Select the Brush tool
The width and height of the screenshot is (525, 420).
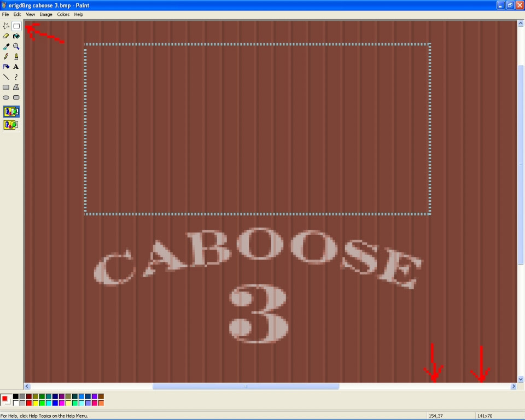coord(16,57)
